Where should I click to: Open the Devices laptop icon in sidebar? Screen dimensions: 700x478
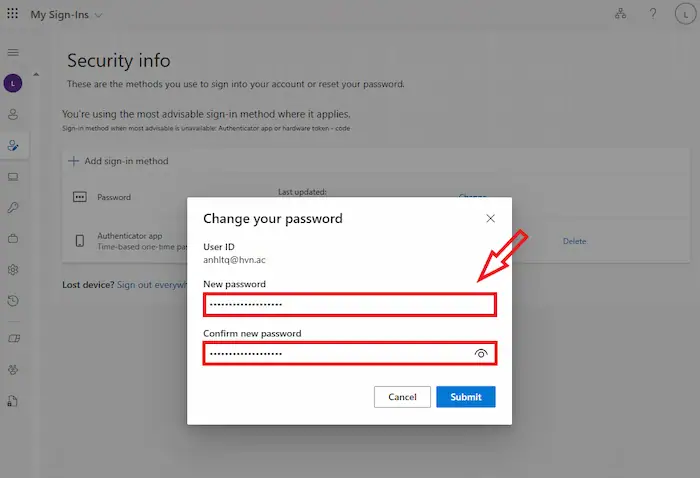13,177
